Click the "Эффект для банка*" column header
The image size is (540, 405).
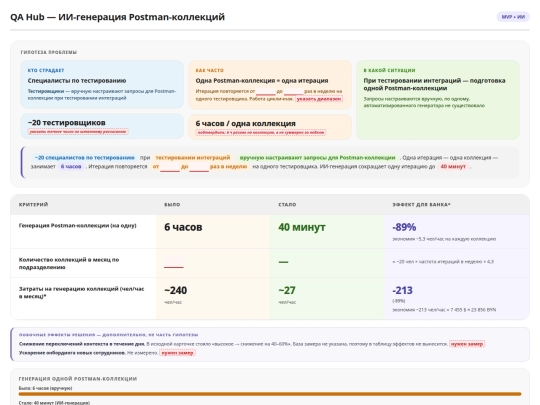tap(421, 205)
